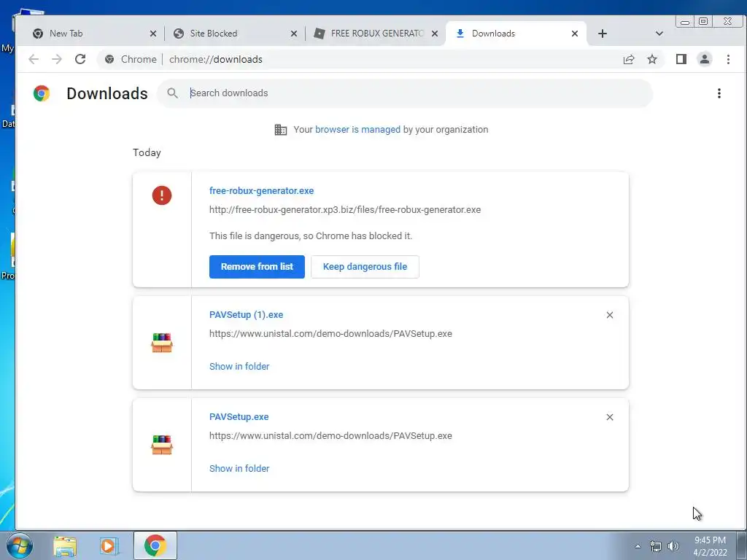Click the Chrome logo beside Downloads title
This screenshot has height=560, width=747.
point(42,93)
